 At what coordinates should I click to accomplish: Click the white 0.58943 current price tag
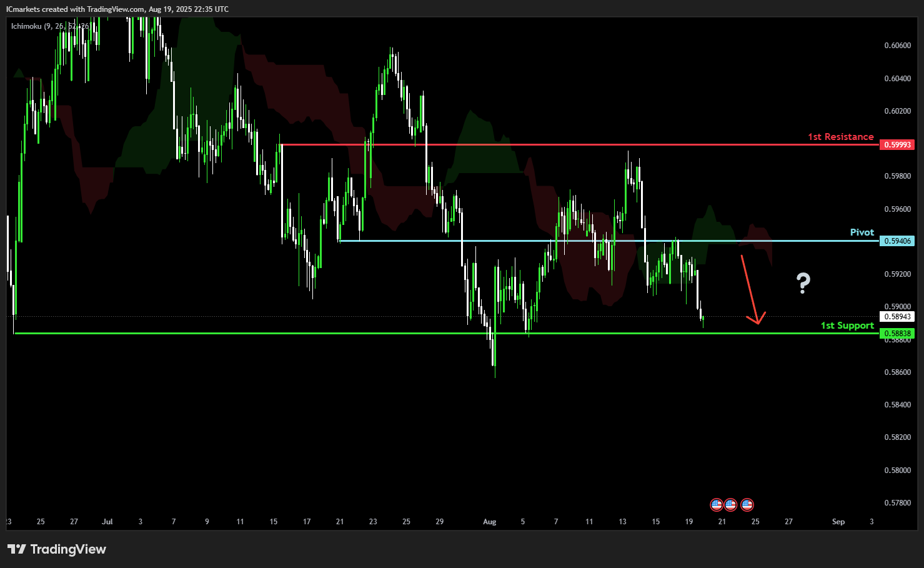(897, 317)
